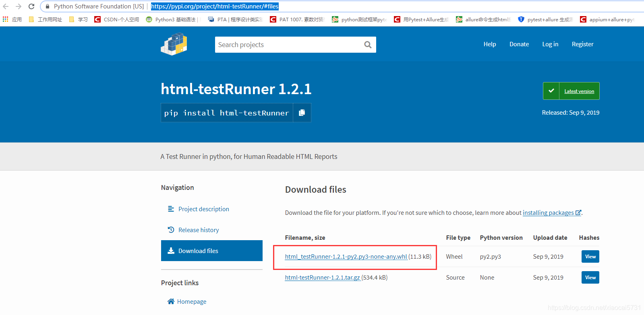Click the 'Source' file type cell
Viewport: 644px width, 315px height.
tap(455, 278)
